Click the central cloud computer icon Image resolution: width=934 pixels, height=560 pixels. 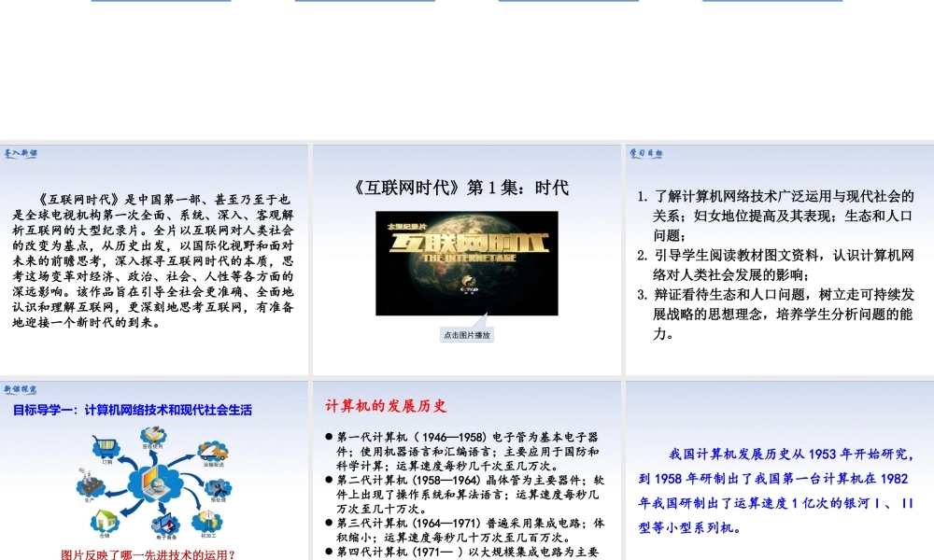tap(156, 483)
